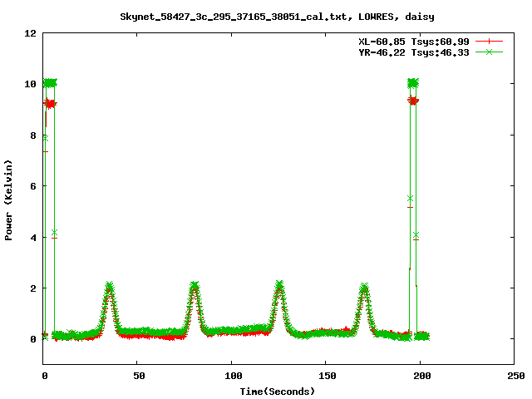The height and width of the screenshot is (399, 532).
Task: Click the y-axis tick label 2
Action: 33,288
